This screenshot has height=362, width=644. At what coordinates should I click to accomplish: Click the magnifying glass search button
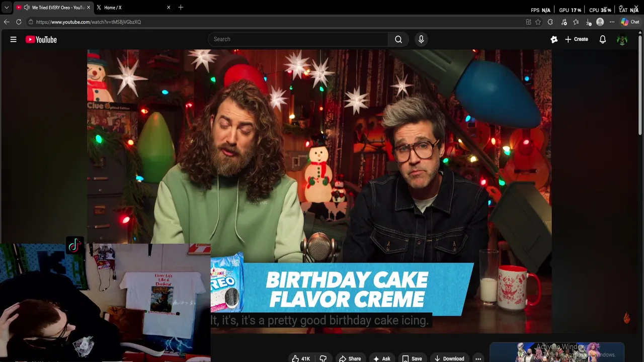pyautogui.click(x=398, y=39)
